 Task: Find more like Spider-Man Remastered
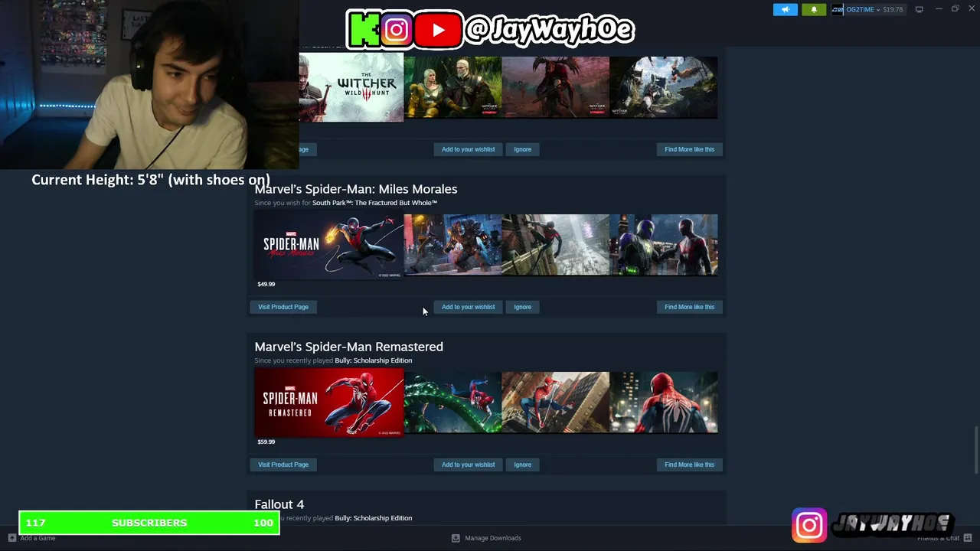pyautogui.click(x=689, y=465)
